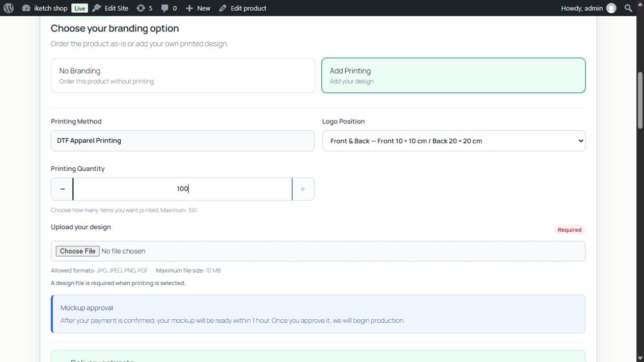Viewport: 644px width, 362px height.
Task: Decrease printing quantity with minus button
Action: click(x=62, y=189)
